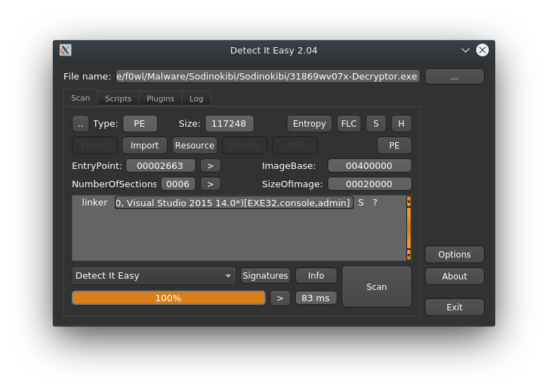Click the Detect It Easy app icon
This screenshot has height=392, width=548.
(x=66, y=50)
